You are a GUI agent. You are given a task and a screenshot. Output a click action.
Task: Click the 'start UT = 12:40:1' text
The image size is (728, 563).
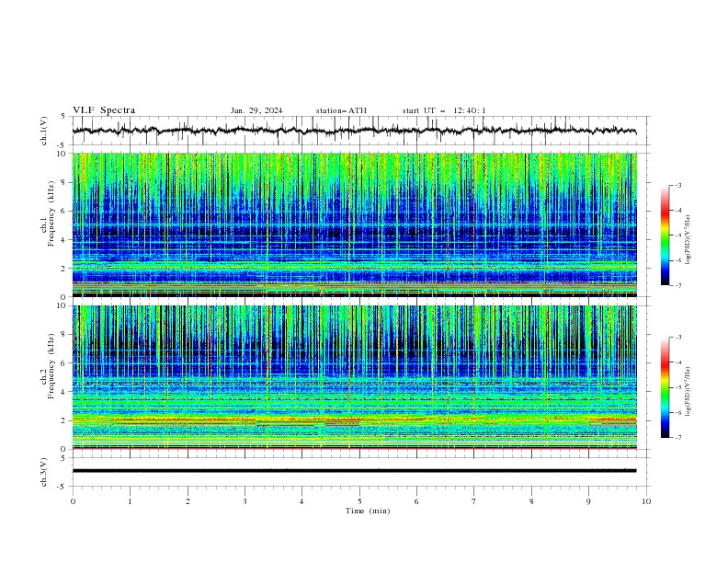pyautogui.click(x=444, y=110)
